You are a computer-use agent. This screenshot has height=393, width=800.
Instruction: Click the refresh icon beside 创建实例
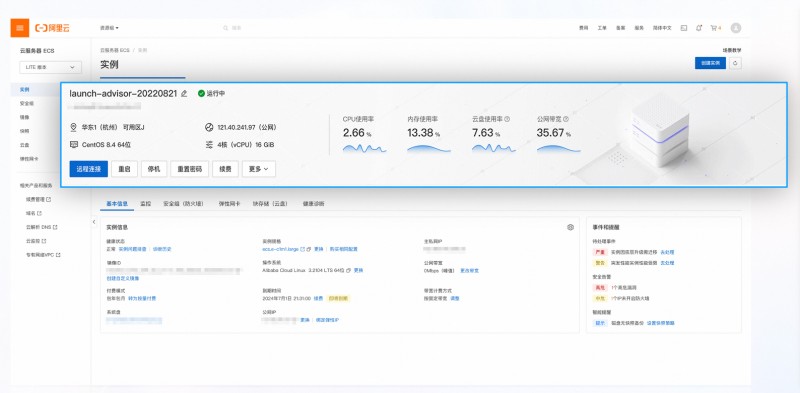pos(735,63)
